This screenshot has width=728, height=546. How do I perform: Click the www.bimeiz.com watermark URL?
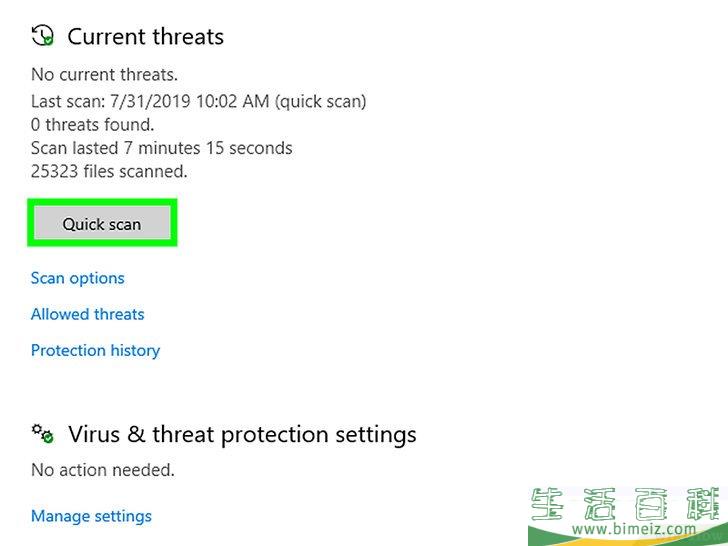[634, 529]
